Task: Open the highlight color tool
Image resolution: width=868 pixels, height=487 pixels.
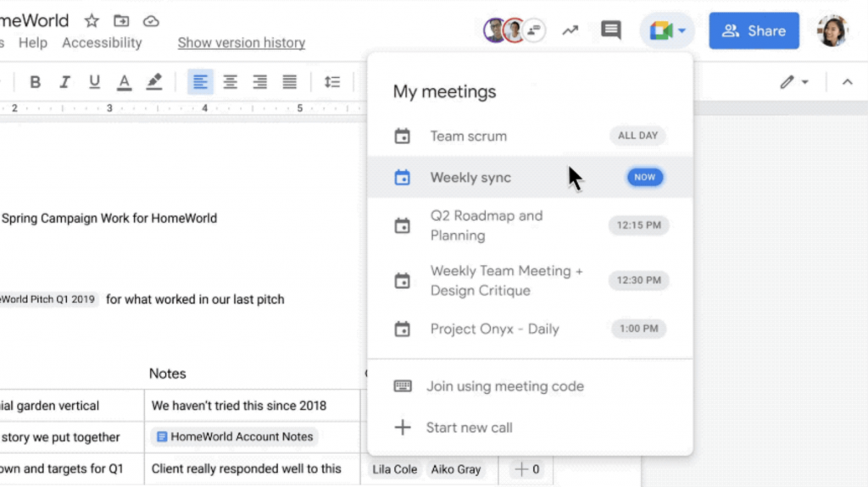Action: [x=154, y=82]
